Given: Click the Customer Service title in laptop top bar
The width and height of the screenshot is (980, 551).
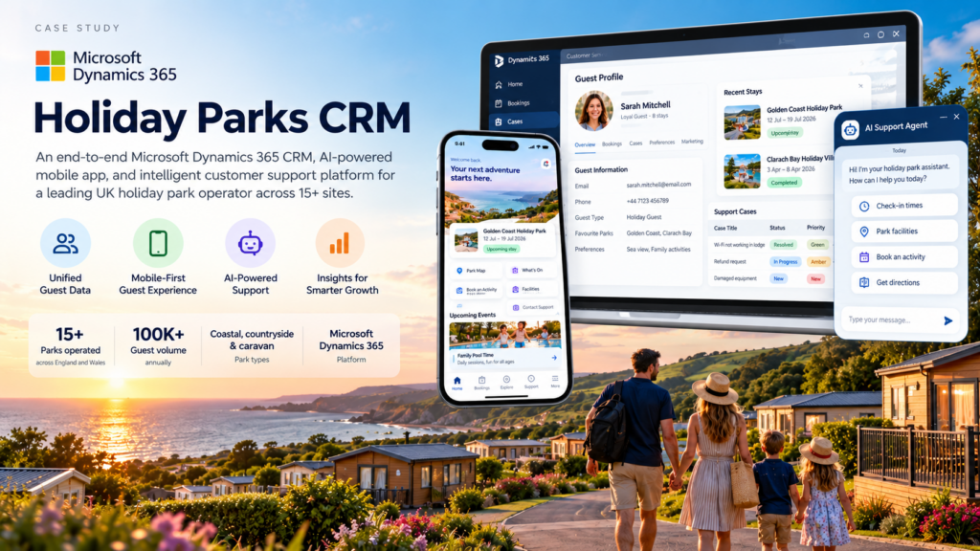Looking at the screenshot, I should point(584,55).
